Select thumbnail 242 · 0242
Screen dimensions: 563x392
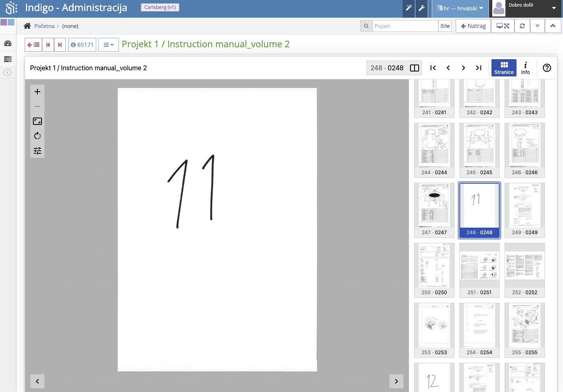(480, 99)
